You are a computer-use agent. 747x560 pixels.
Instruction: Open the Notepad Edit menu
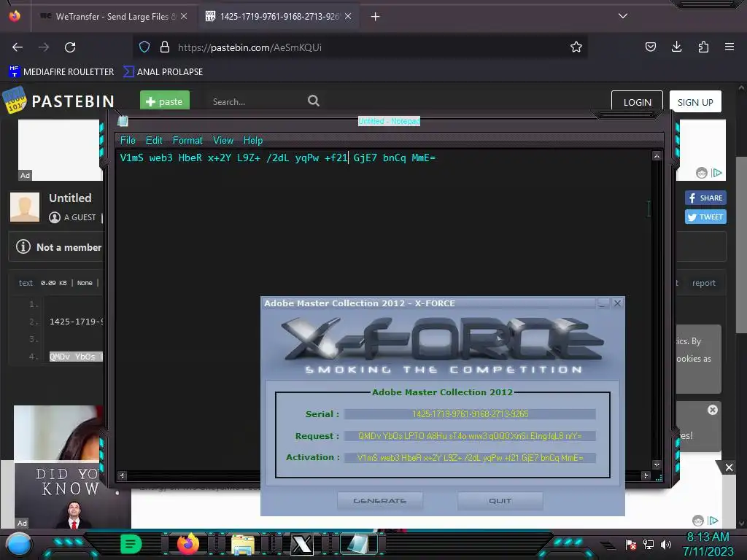point(154,141)
